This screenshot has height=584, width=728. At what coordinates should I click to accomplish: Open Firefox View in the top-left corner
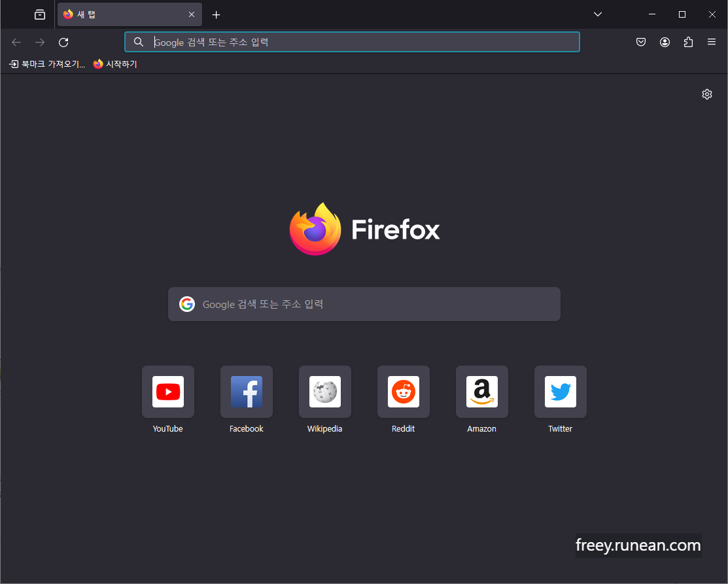tap(39, 14)
